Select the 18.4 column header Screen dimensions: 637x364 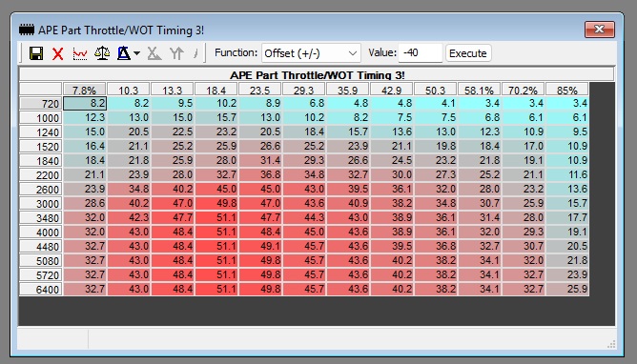[x=216, y=90]
